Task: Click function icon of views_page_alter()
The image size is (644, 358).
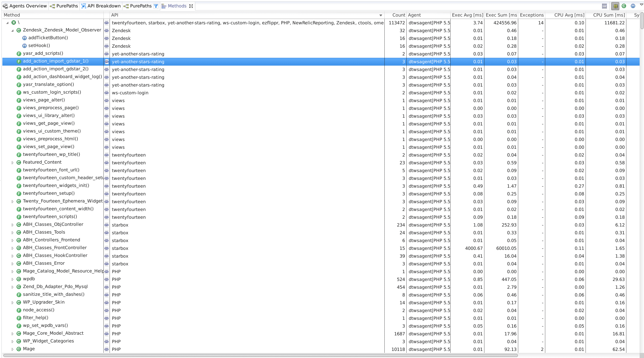Action: tap(19, 100)
